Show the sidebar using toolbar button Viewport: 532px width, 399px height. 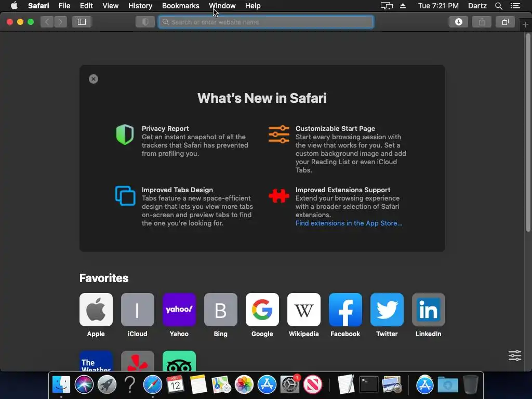click(82, 22)
